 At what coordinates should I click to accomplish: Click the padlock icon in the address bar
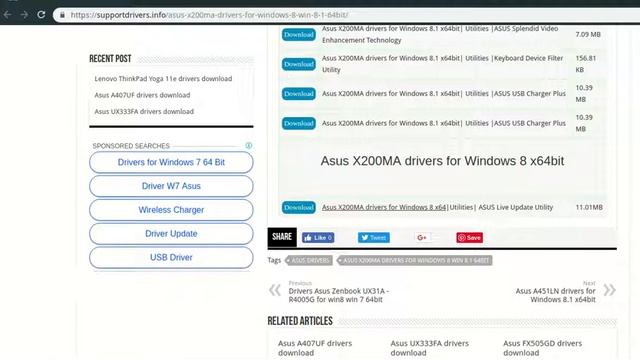click(62, 15)
